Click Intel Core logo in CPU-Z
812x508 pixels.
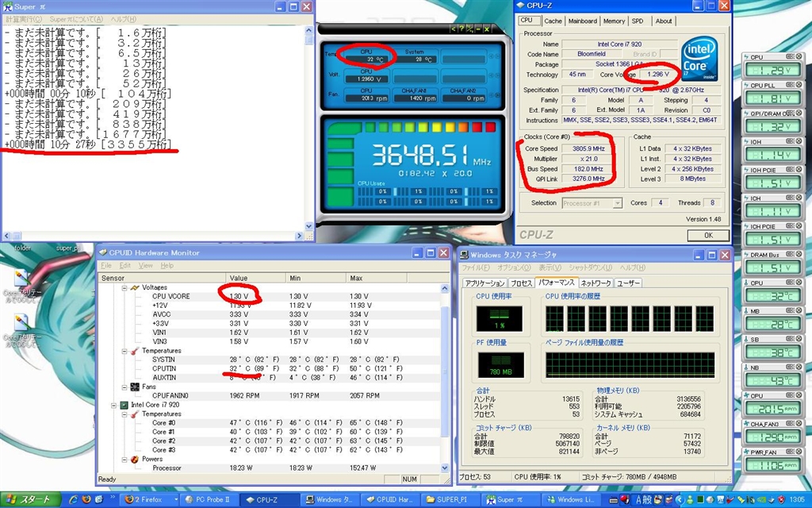click(x=699, y=59)
